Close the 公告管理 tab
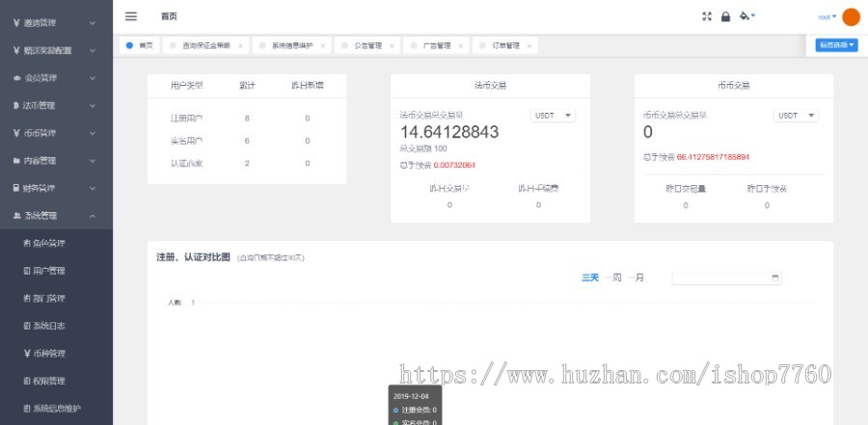Viewport: 868px width, 425px height. [392, 46]
